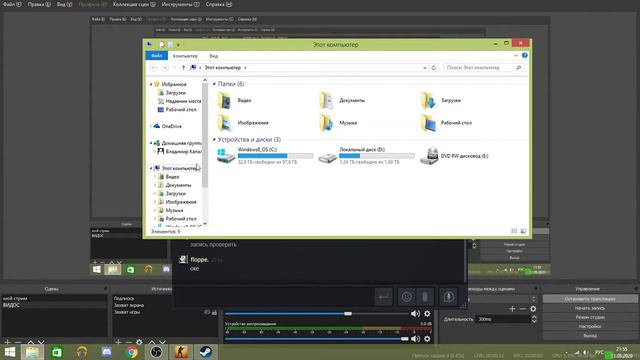Switch to the Компьютер ribbon tab
640x360 pixels.
click(x=185, y=56)
